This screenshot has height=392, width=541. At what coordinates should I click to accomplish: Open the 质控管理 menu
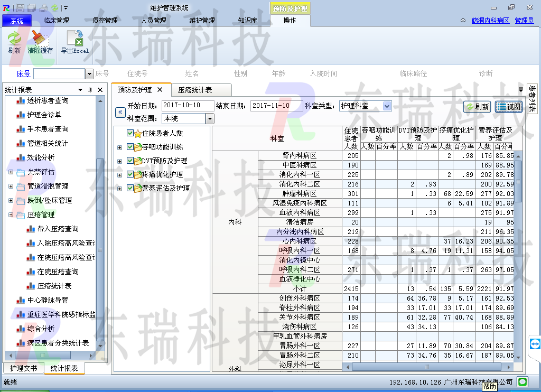pos(105,21)
